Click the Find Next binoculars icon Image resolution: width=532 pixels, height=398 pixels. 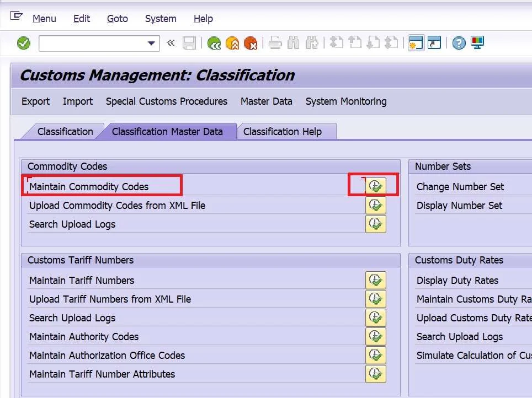click(312, 43)
